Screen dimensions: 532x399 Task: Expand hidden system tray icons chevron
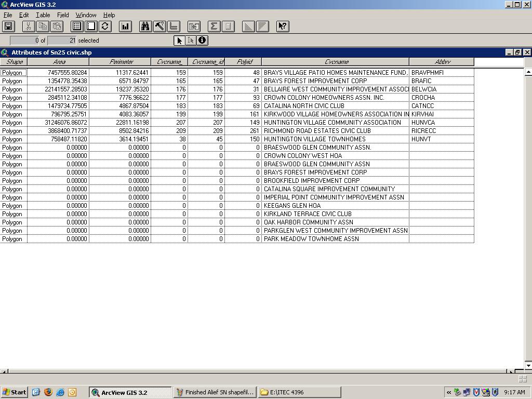[448, 392]
